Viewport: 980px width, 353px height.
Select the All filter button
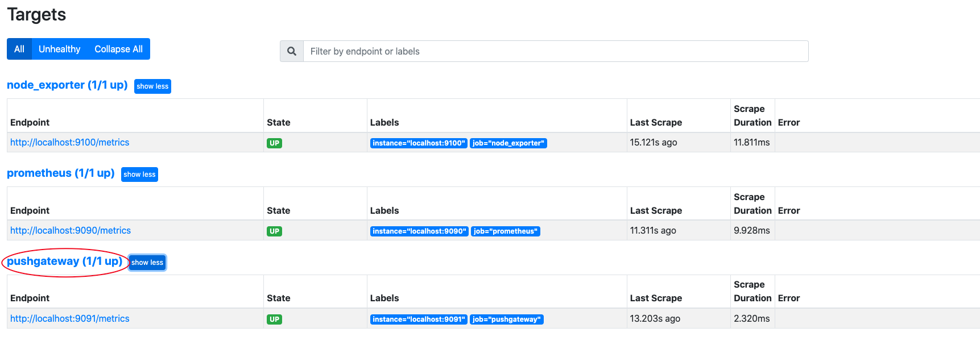coord(19,49)
